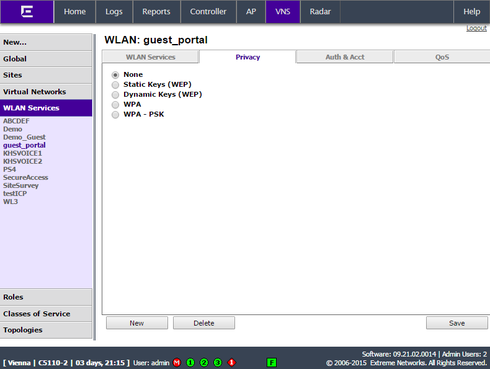The height and width of the screenshot is (369, 490).
Task: Click the green 1 status indicator
Action: point(190,363)
